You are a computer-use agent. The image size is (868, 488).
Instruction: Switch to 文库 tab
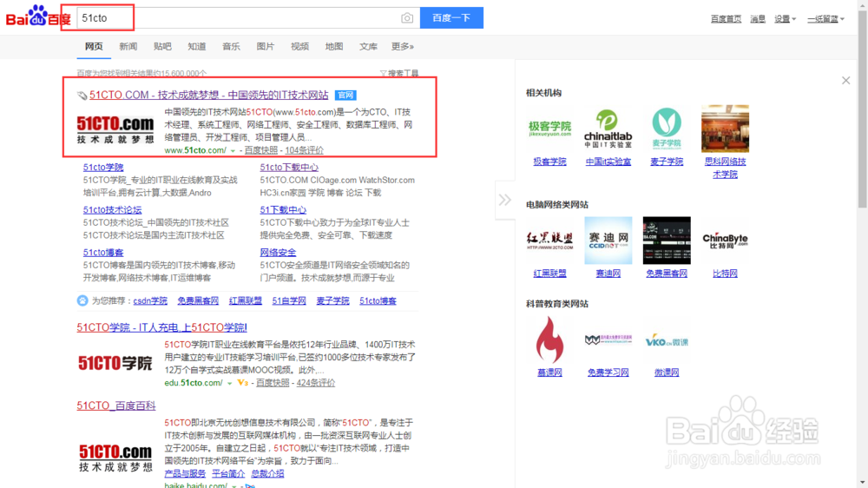(x=368, y=47)
